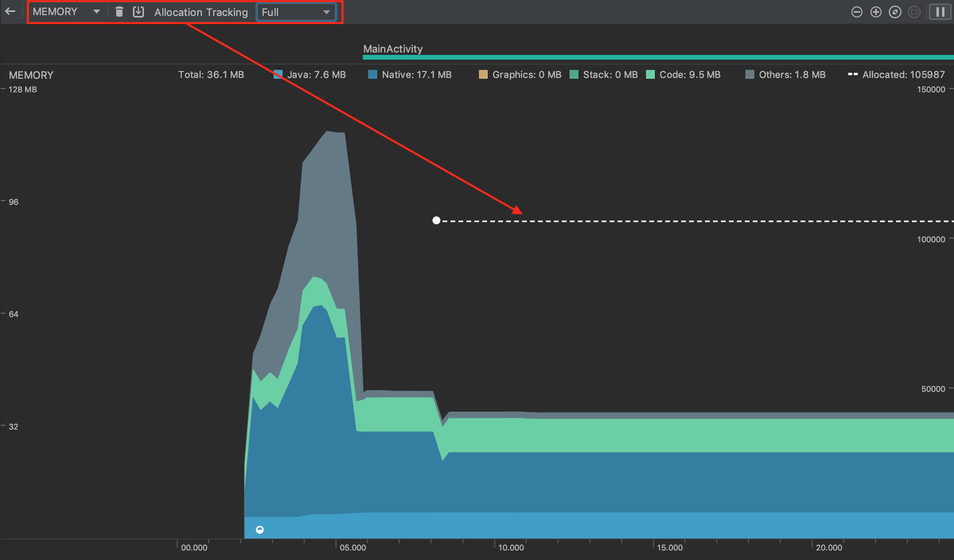This screenshot has height=560, width=954.
Task: Click the back arrow icon
Action: (x=10, y=12)
